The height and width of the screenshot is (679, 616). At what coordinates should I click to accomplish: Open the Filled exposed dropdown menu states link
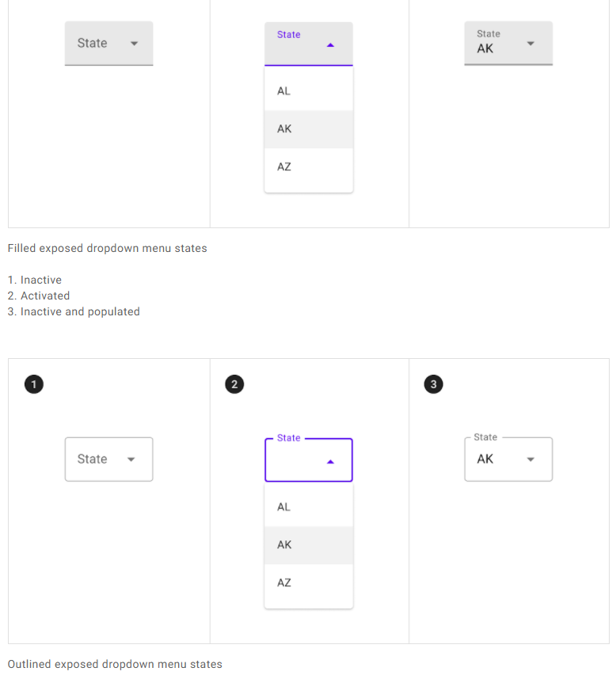pos(107,248)
